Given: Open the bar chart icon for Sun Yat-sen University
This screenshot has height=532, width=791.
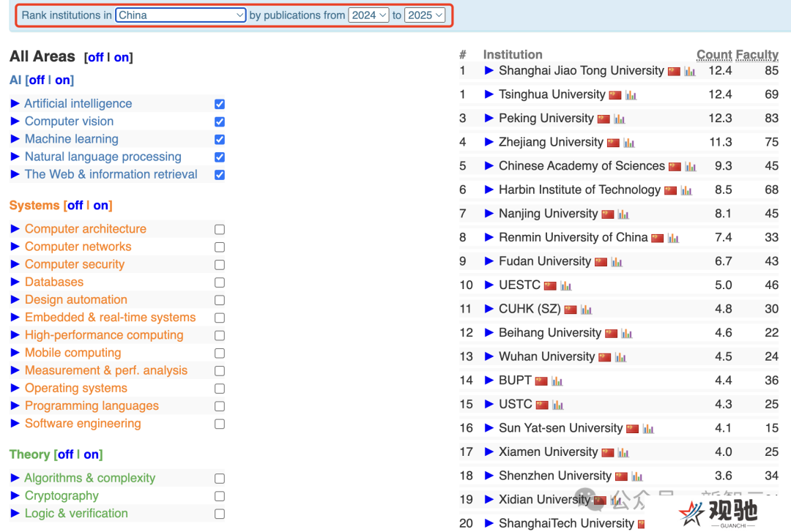Looking at the screenshot, I should (647, 429).
